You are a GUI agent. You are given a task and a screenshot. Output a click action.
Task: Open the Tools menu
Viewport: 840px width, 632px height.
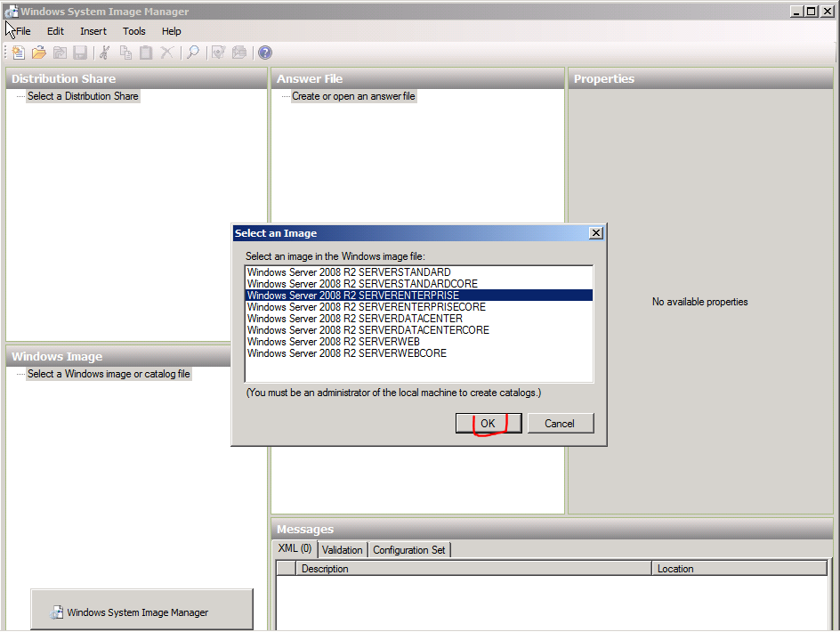[x=134, y=31]
